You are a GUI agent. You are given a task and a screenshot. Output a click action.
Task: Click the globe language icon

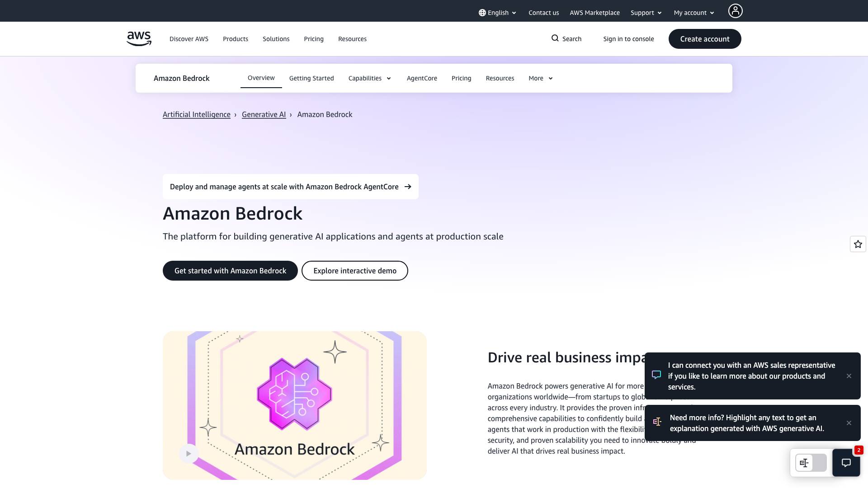tap(482, 13)
